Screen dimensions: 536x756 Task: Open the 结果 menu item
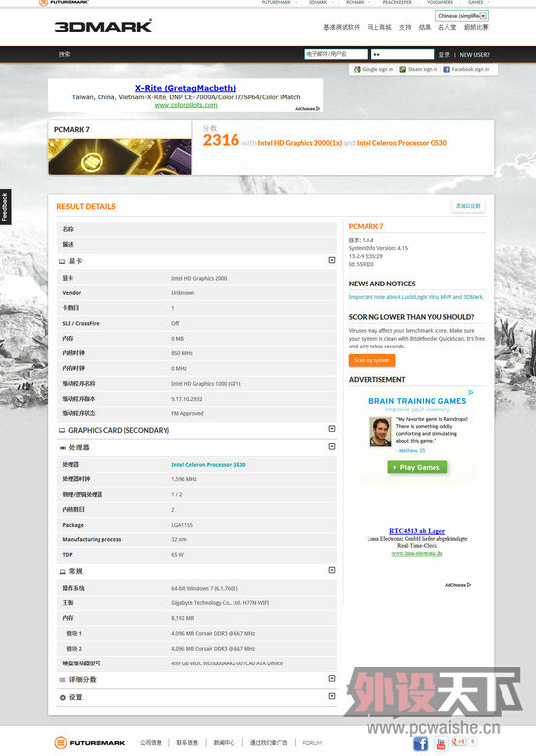[x=425, y=27]
